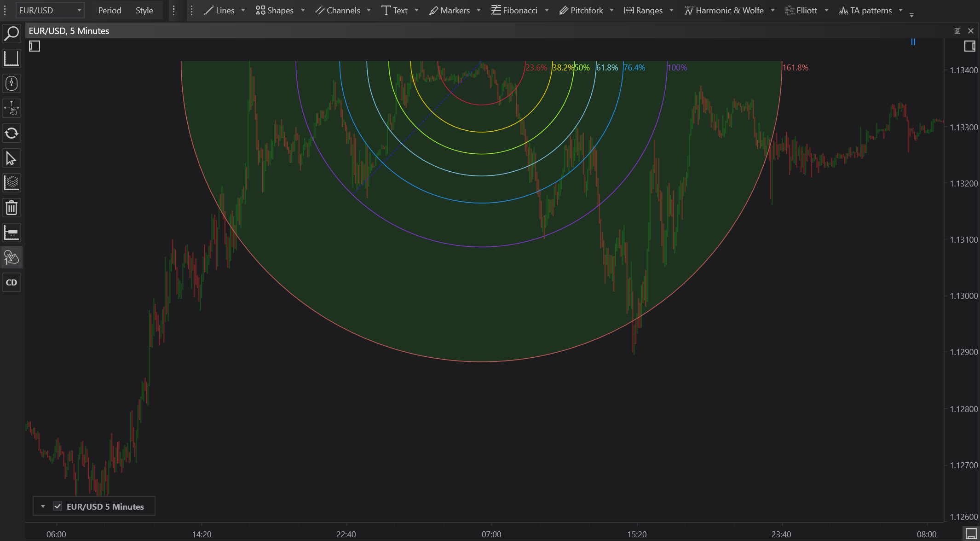980x541 pixels.
Task: Click the trash delete drawings icon
Action: click(x=12, y=208)
